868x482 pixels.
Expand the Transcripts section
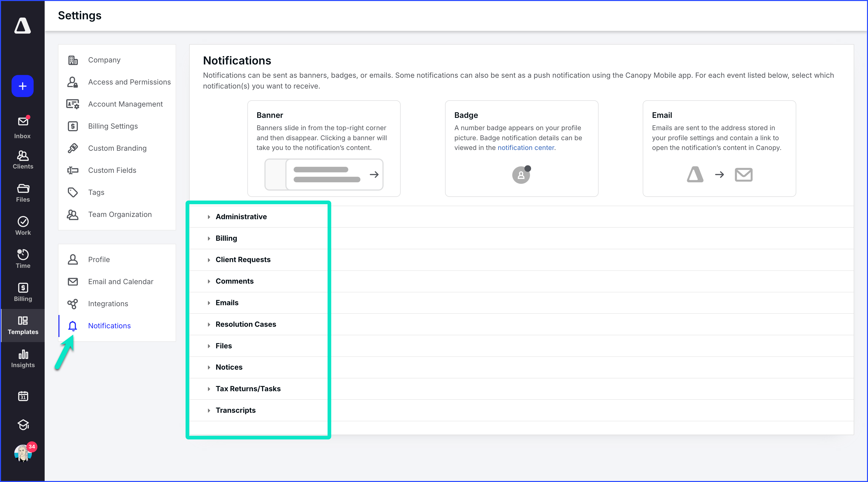[235, 410]
